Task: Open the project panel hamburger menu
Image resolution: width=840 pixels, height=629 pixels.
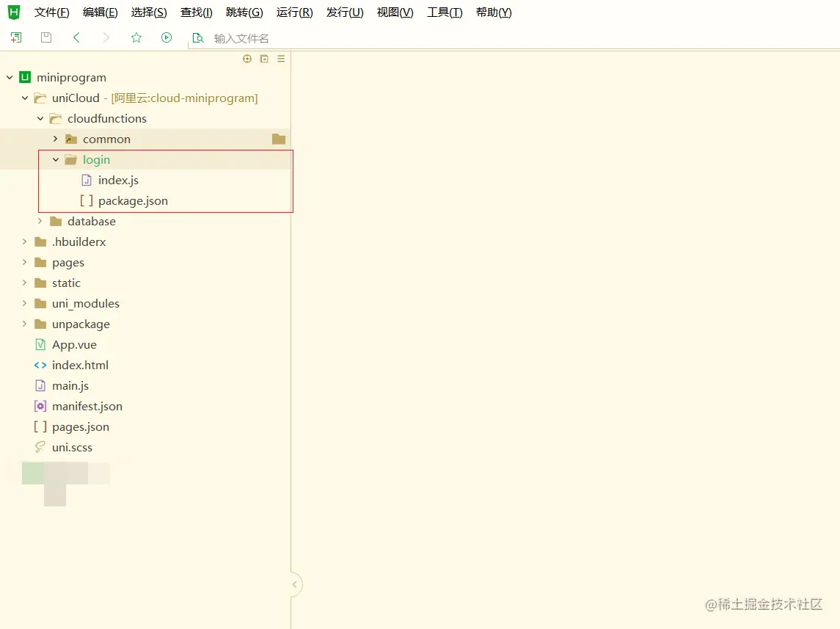Action: point(281,59)
